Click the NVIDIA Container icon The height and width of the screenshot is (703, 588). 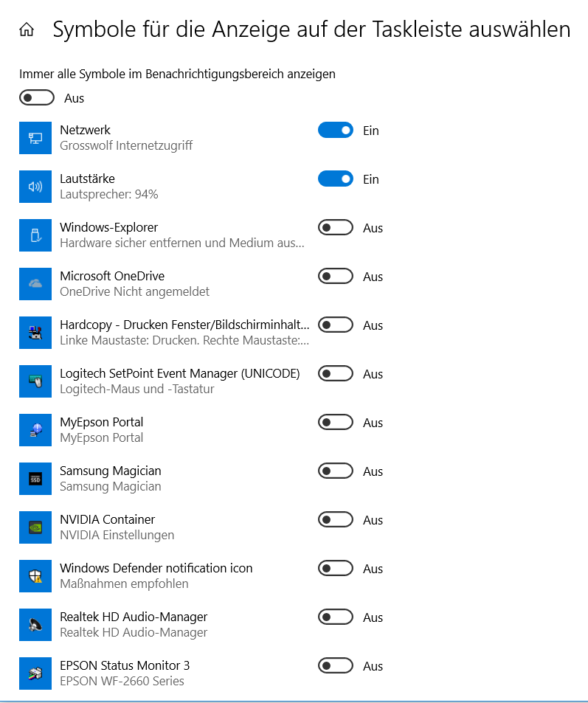(x=35, y=527)
